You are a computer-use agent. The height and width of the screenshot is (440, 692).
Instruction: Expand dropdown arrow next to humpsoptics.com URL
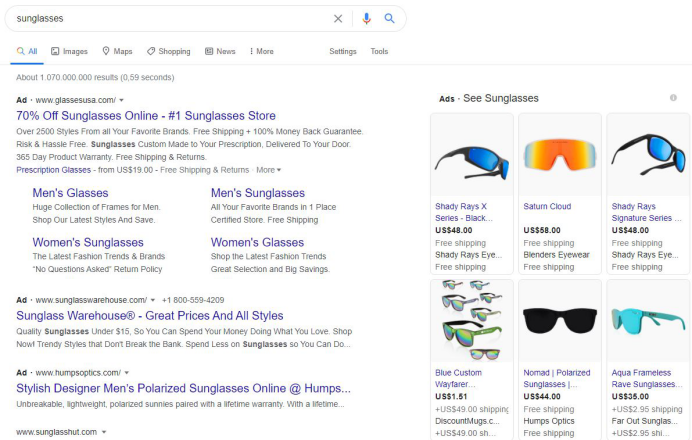tap(127, 373)
